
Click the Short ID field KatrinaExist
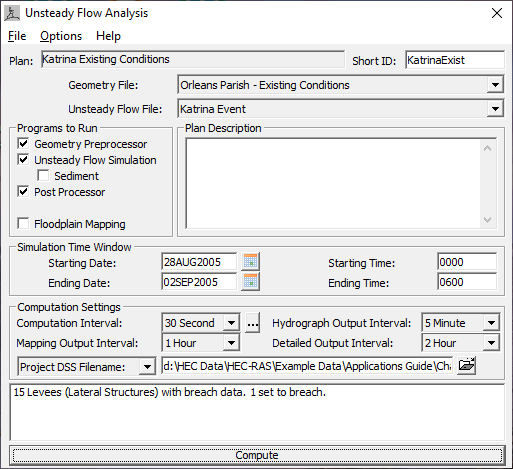point(455,60)
